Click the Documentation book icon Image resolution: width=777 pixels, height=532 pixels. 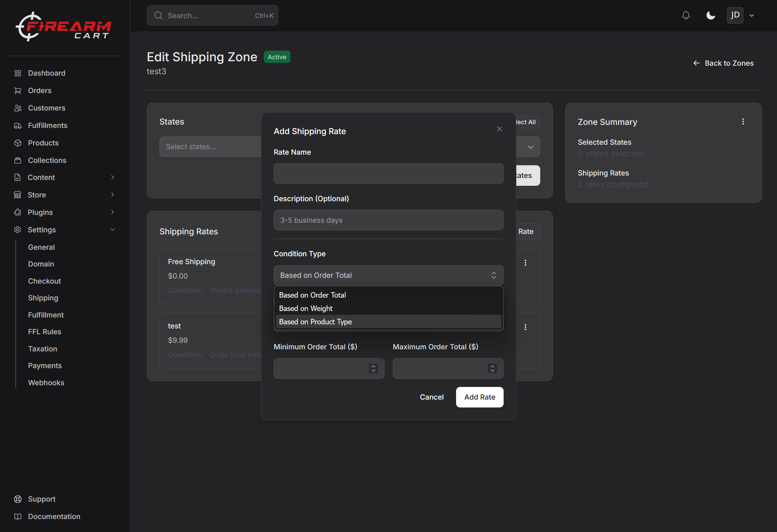click(18, 517)
